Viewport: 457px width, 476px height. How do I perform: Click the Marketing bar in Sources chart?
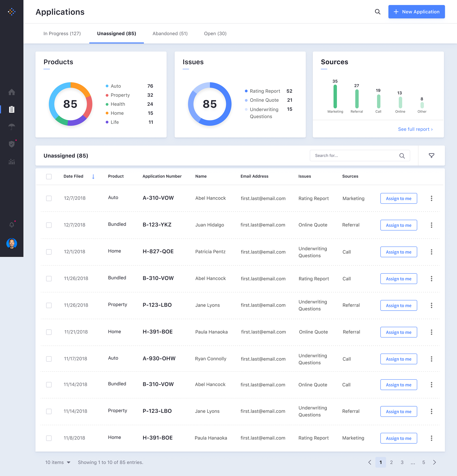335,96
